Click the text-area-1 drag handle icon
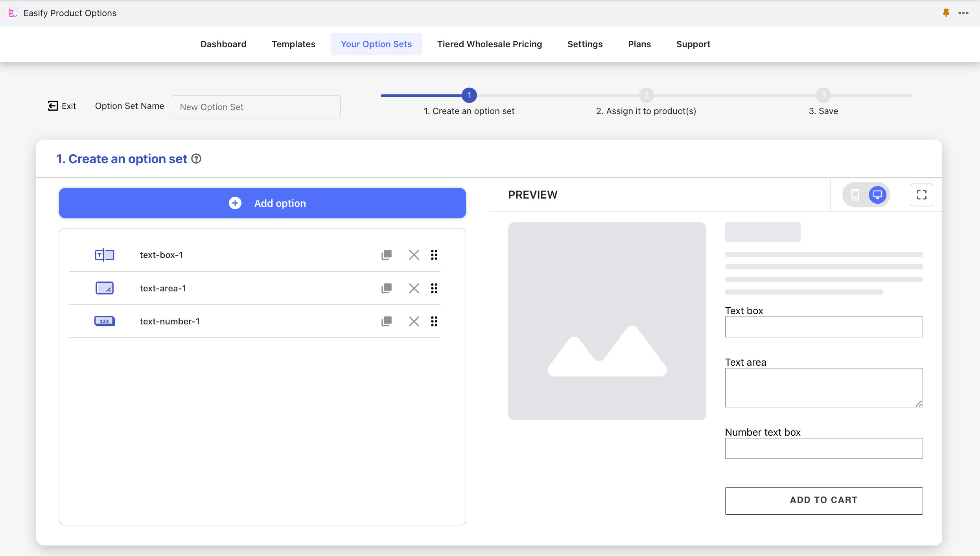 coord(434,288)
